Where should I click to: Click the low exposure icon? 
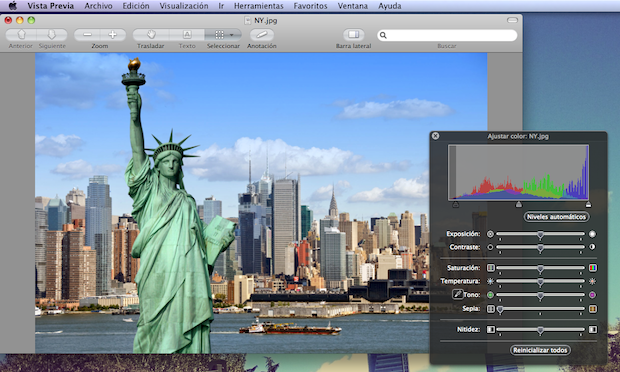(490, 234)
